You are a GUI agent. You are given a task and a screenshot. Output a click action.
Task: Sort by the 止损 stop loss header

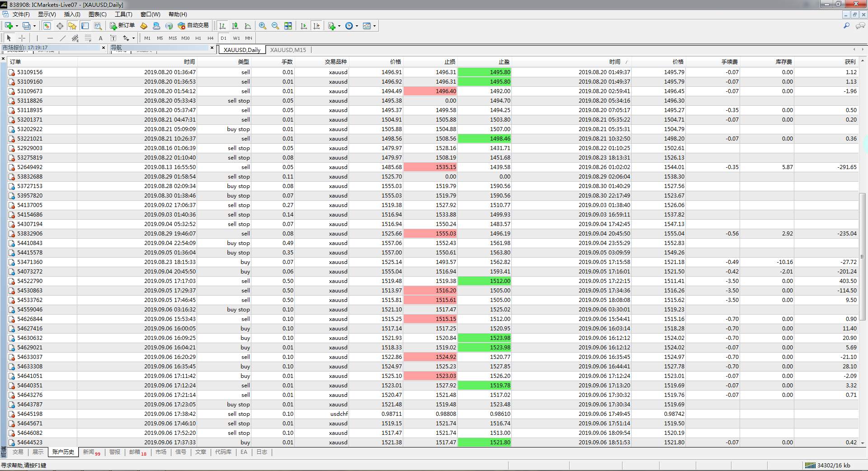(430, 62)
